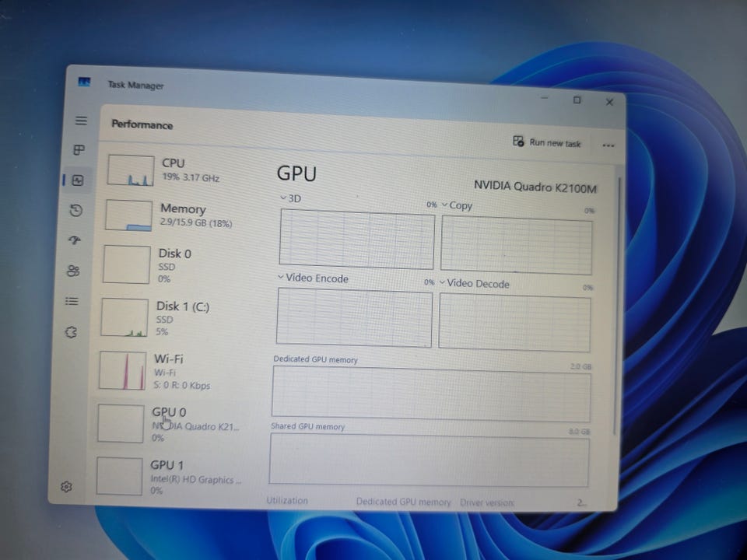
Task: Open the App history icon
Action: 76,210
